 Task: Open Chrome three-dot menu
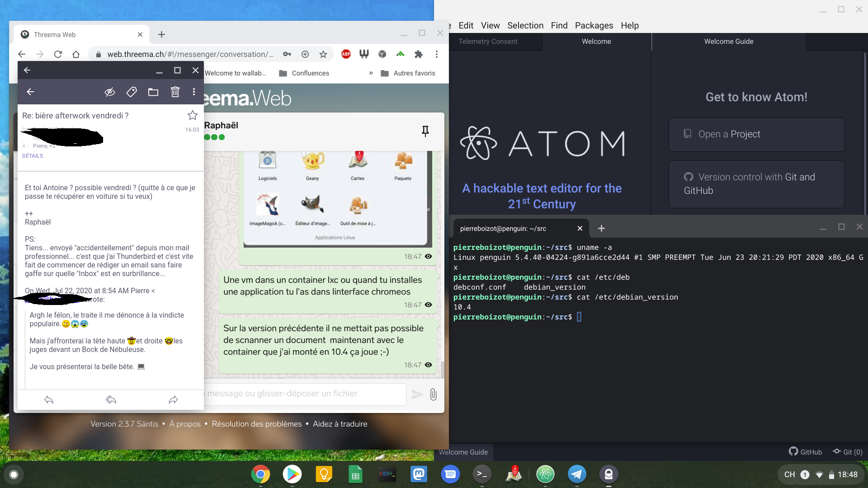(x=437, y=54)
